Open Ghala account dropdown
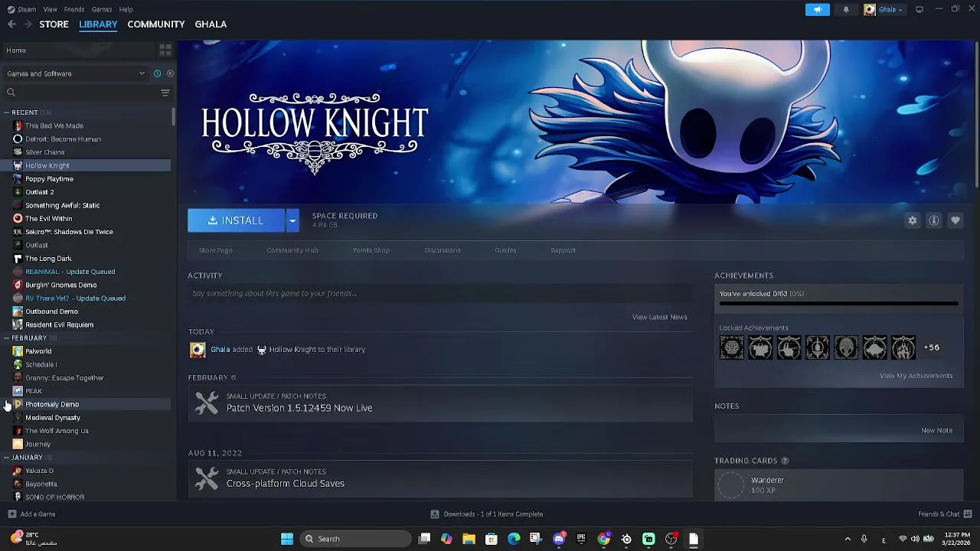Screen dimensions: 980x551 884,10
